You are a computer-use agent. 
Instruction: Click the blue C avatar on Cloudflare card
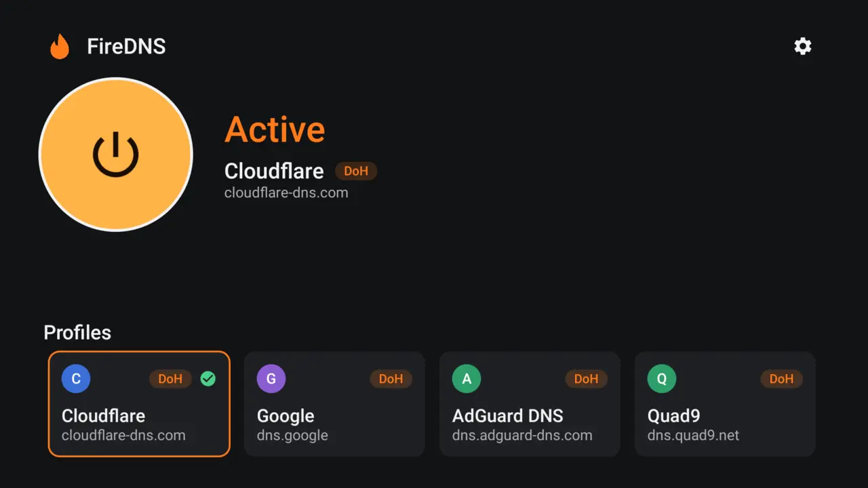click(x=76, y=379)
